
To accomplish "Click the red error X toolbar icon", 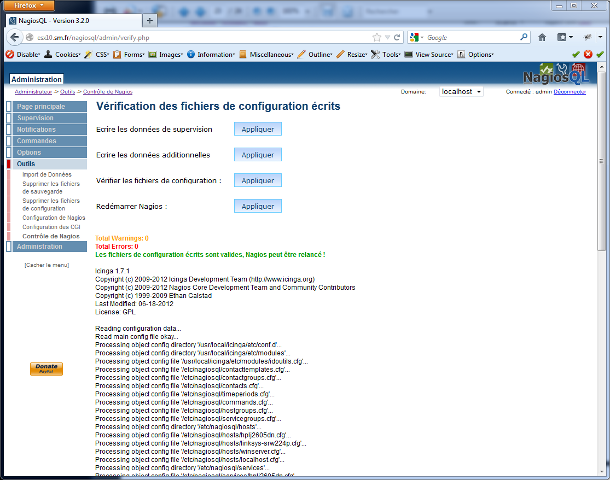I will click(x=588, y=54).
